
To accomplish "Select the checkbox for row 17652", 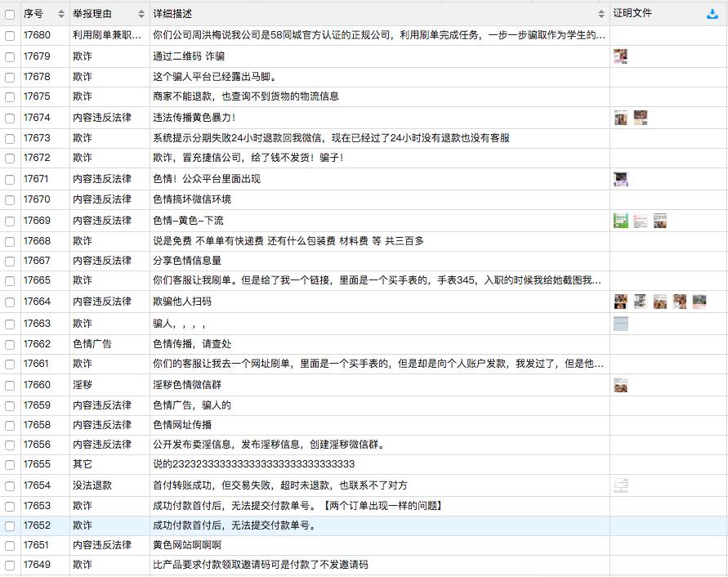I will coord(10,526).
